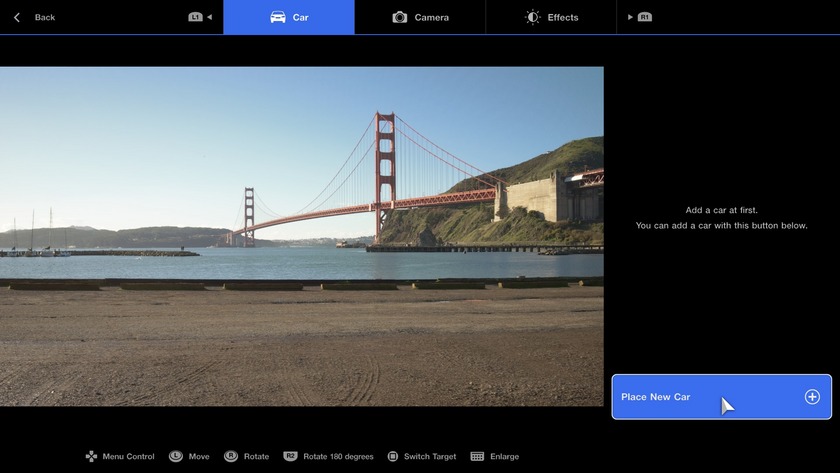Click the plus icon on Place New Car

(x=812, y=397)
